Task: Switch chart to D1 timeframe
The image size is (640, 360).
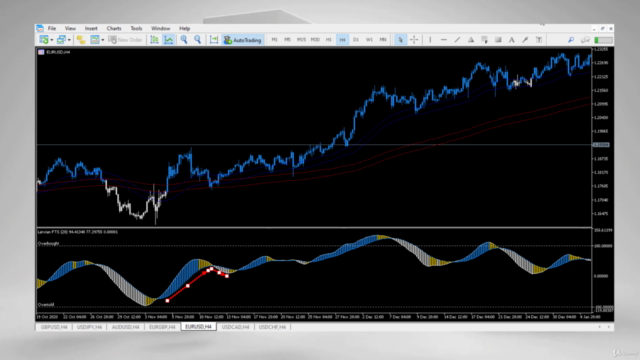Action: [x=356, y=40]
